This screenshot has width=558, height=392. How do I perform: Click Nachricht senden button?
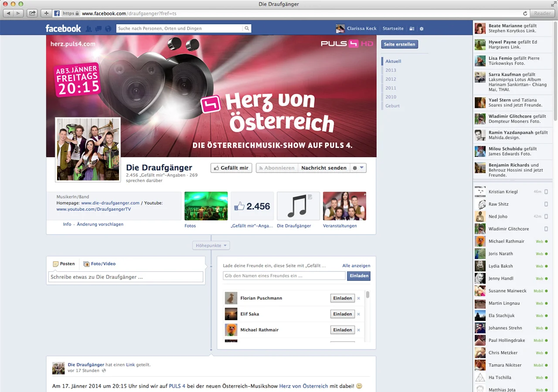click(x=324, y=168)
